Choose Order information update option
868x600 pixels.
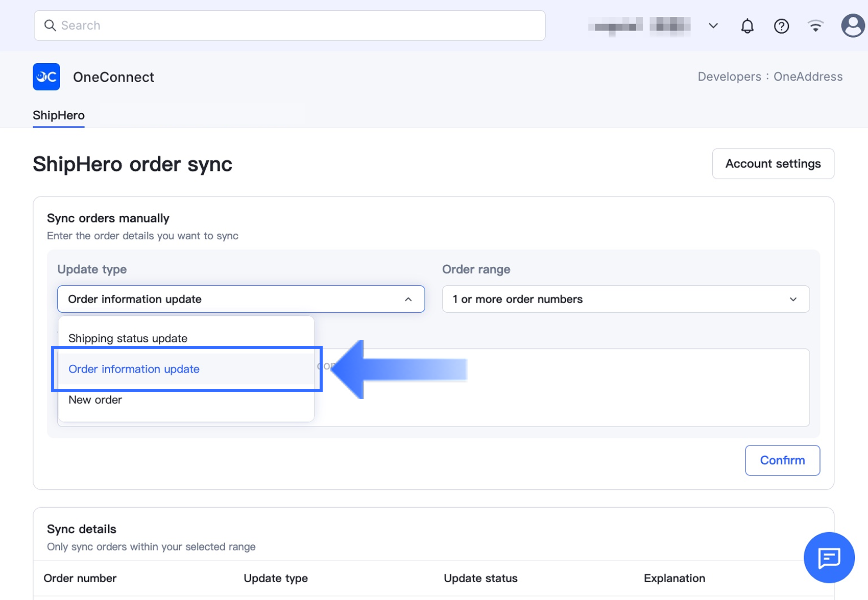coord(134,369)
